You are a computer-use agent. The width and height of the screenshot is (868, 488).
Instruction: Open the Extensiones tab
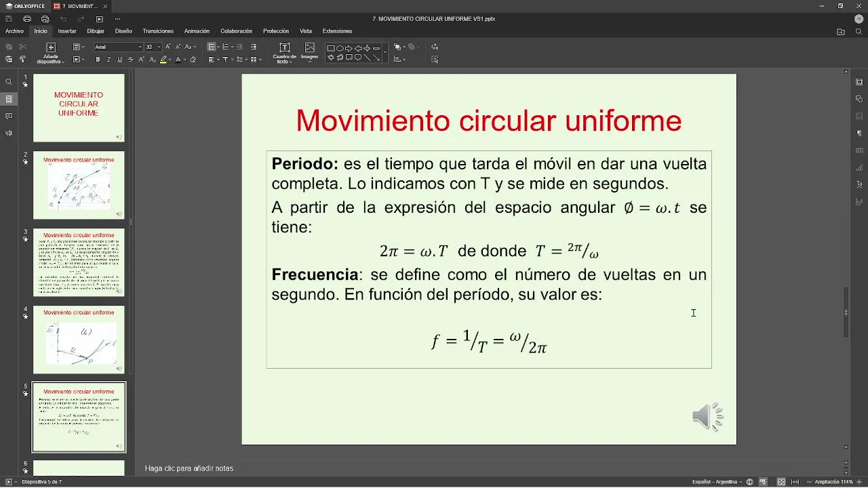pyautogui.click(x=337, y=31)
